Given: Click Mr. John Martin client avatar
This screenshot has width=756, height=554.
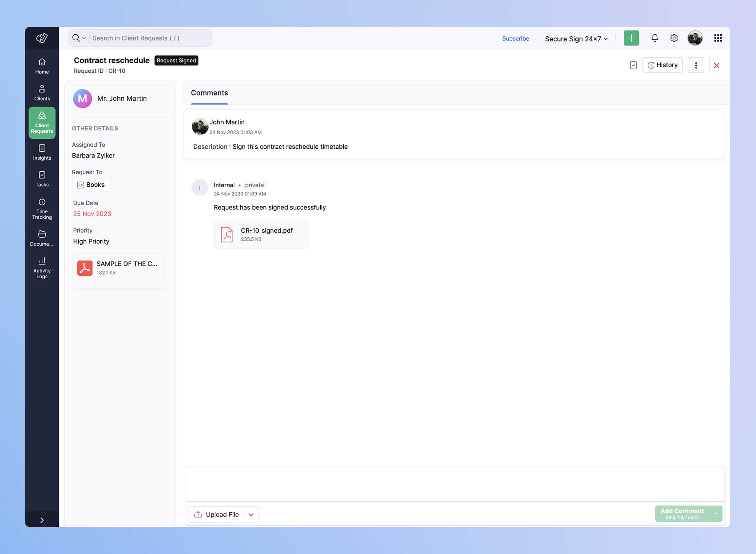Looking at the screenshot, I should click(82, 99).
